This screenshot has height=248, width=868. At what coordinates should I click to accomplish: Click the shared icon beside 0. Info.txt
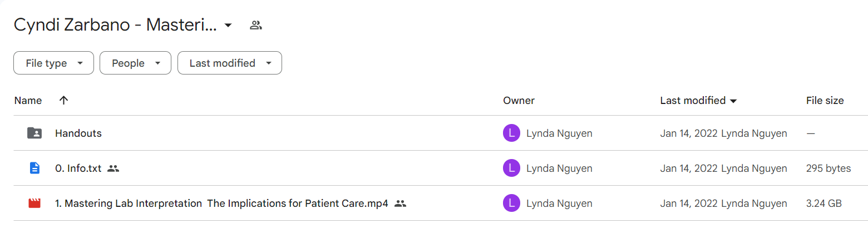tap(114, 168)
